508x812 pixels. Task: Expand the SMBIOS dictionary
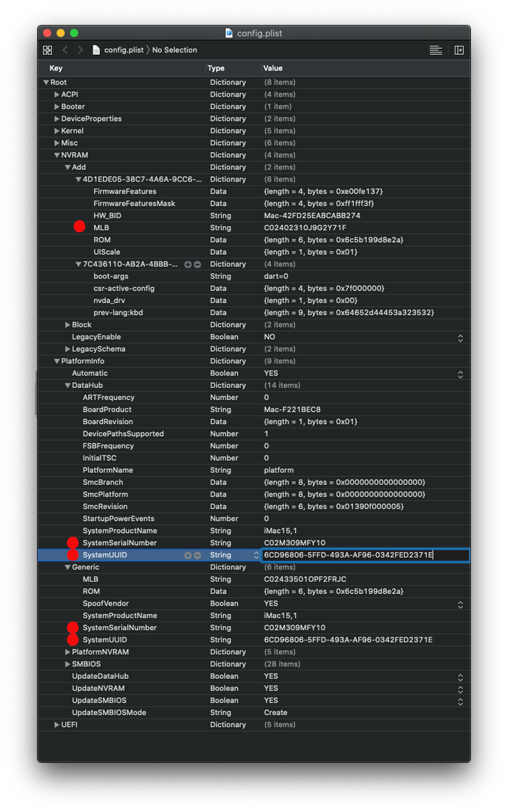click(x=67, y=665)
